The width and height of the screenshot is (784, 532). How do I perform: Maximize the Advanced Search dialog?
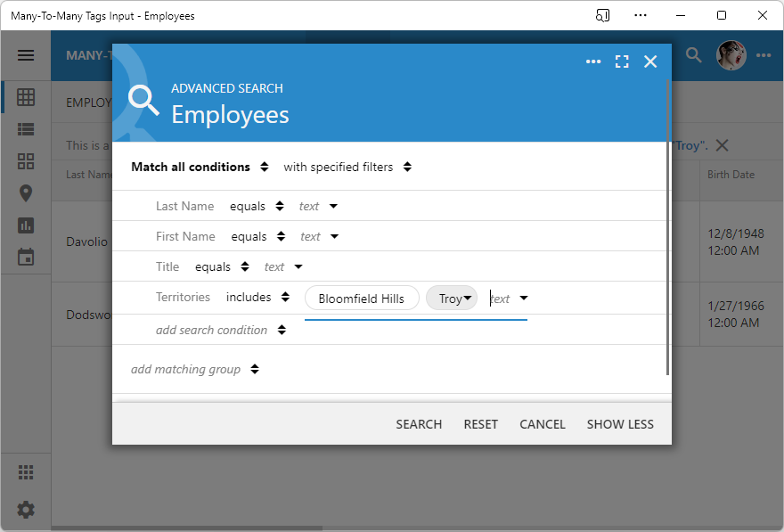pyautogui.click(x=622, y=61)
